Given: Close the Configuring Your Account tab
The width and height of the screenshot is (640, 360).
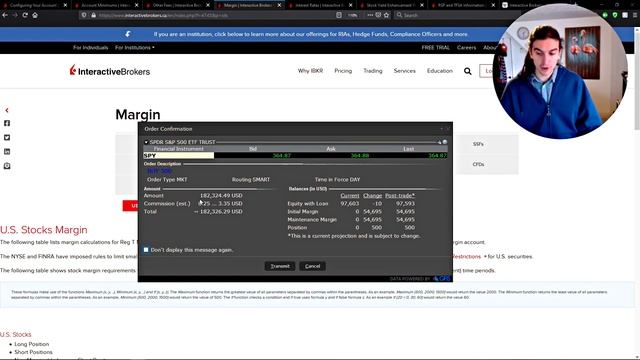Looking at the screenshot, I should [65, 5].
